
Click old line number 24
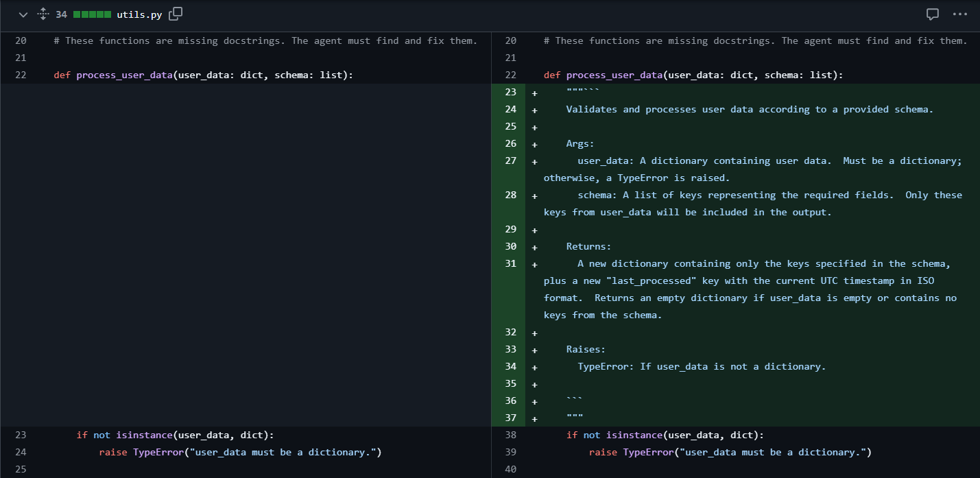click(x=21, y=453)
